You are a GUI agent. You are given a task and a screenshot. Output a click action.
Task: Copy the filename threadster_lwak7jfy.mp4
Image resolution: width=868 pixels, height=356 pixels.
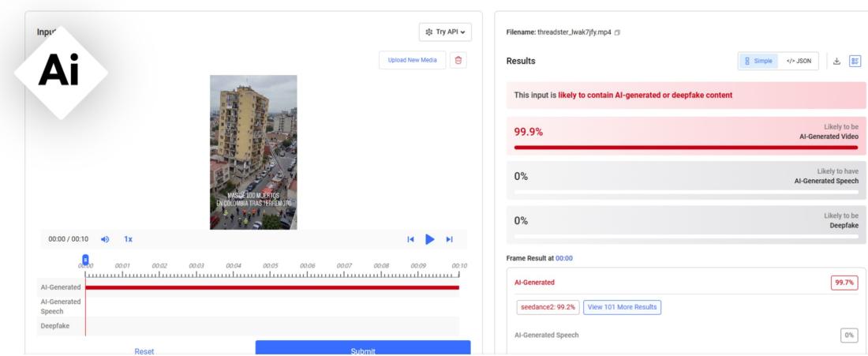click(617, 32)
